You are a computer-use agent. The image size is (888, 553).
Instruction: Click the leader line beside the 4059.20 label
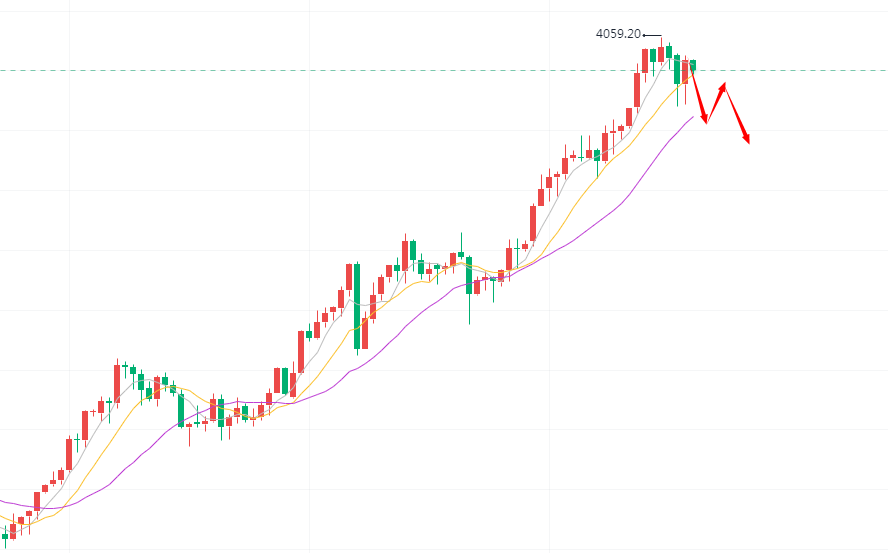point(651,36)
